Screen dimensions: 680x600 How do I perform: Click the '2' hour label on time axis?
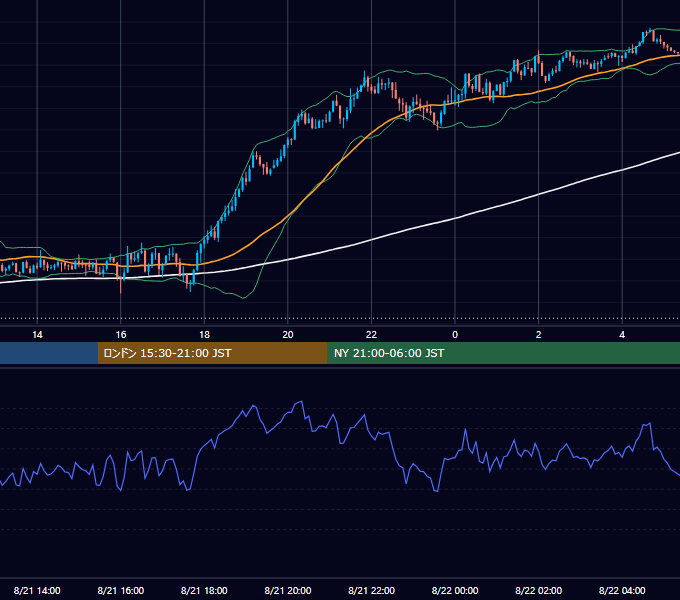click(x=539, y=335)
